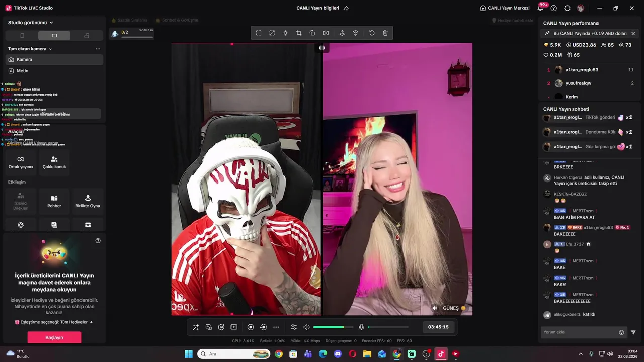644x362 pixels.
Task: Open Chrome from the taskbar
Action: pyautogui.click(x=279, y=354)
